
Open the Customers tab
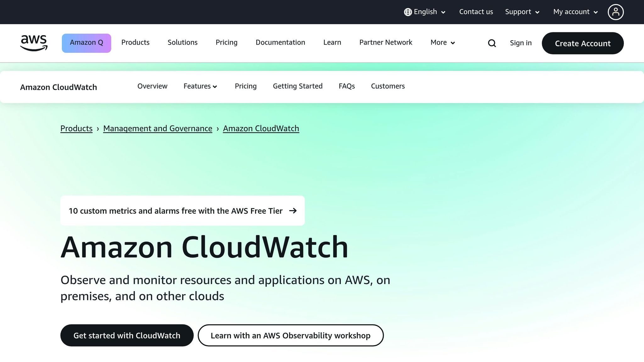388,86
